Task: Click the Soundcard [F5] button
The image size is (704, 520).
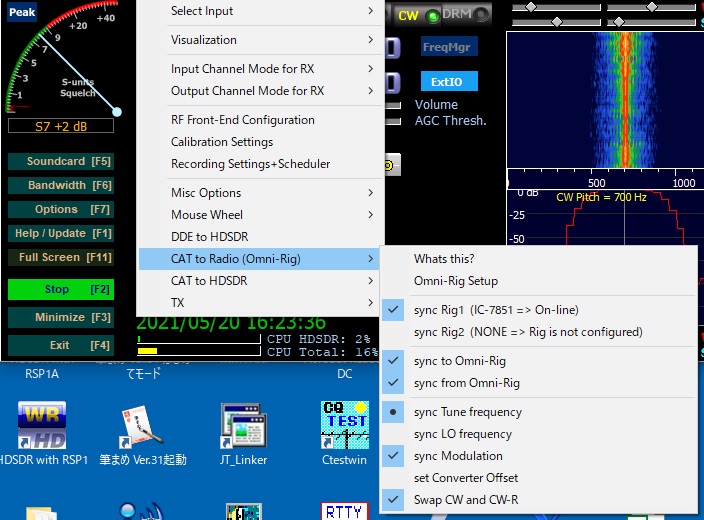Action: pos(61,161)
